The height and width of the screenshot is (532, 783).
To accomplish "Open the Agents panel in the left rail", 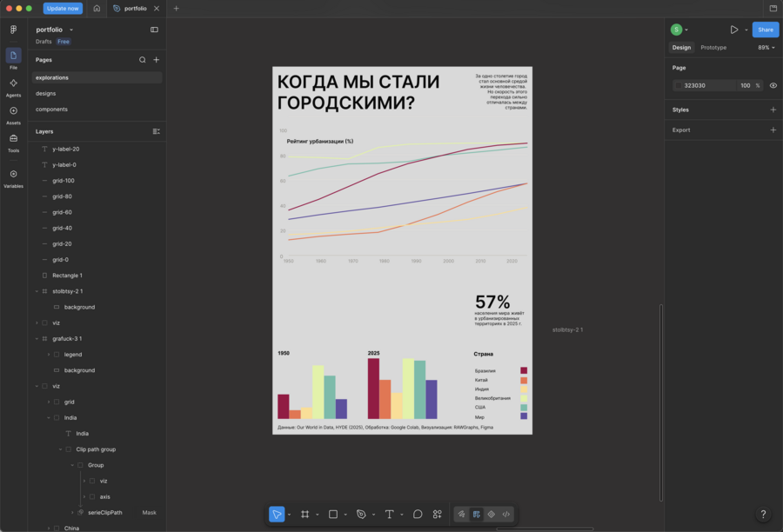I will tap(13, 87).
